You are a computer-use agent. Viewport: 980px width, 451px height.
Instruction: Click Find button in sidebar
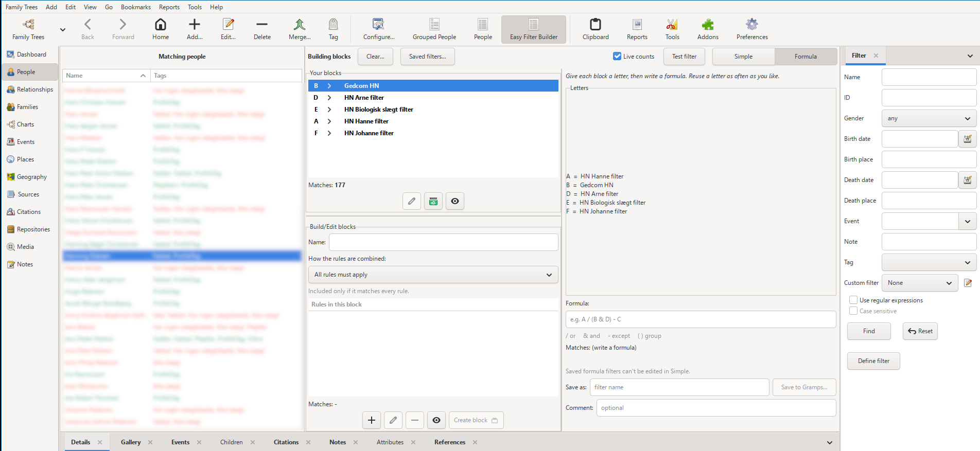[869, 331]
